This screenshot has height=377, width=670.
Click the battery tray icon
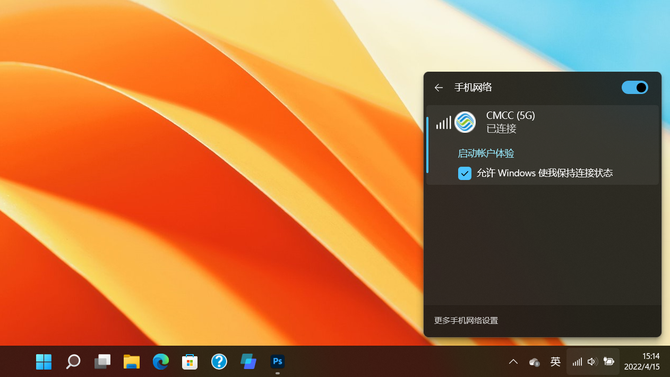(608, 362)
